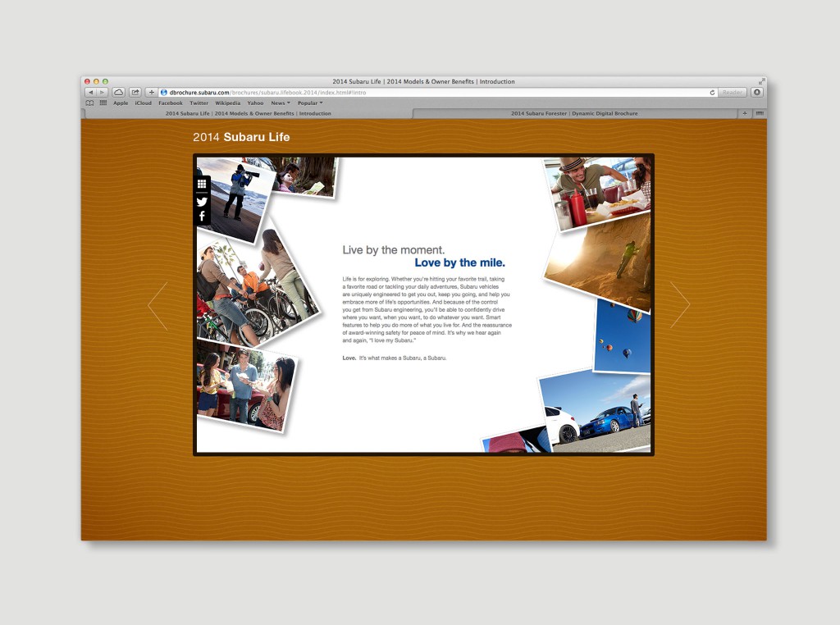Screen dimensions: 840x625
Task: Share via the Facebook icon
Action: (x=202, y=216)
